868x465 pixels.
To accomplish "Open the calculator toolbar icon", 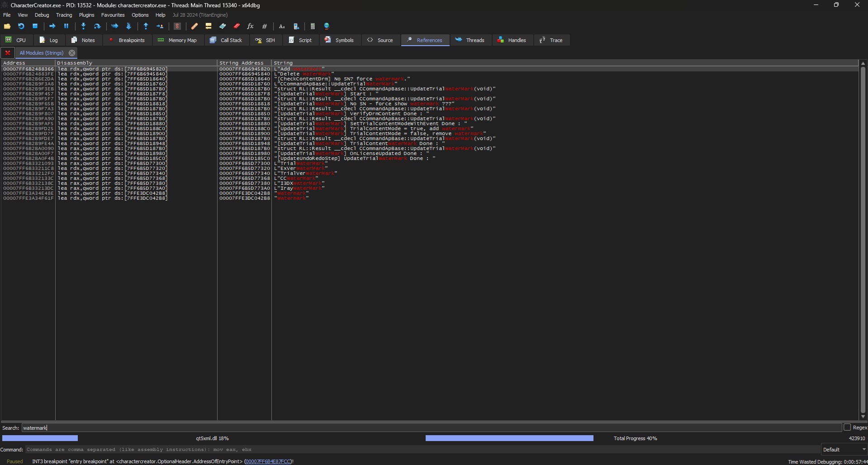I will [x=313, y=26].
